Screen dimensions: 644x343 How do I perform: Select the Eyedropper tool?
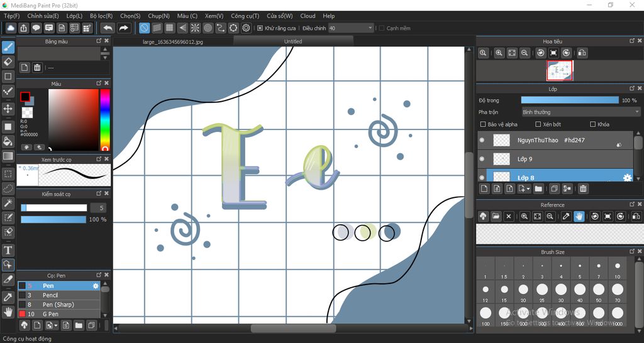[8, 297]
